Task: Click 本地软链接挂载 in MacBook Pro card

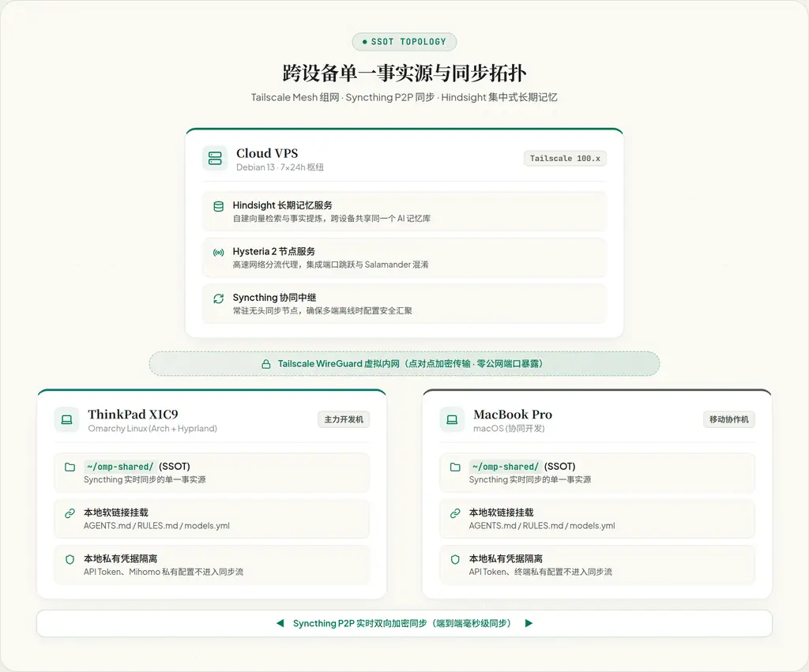Action: [x=502, y=512]
